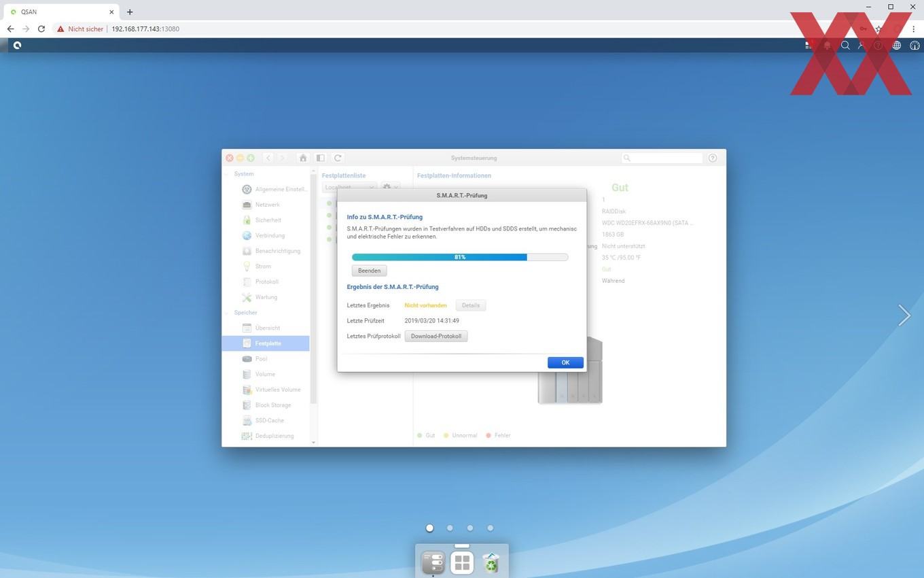The image size is (924, 578).
Task: Select the fourth desktop page indicator dot
Action: (491, 528)
